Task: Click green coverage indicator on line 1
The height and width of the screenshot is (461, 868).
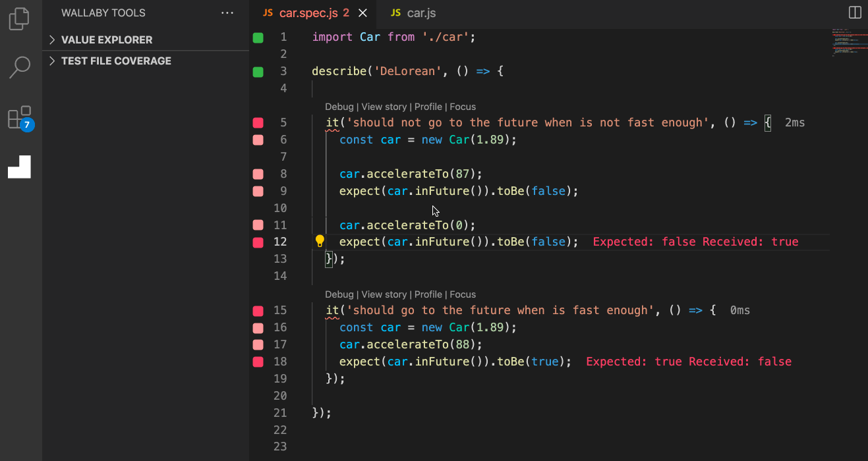Action: pos(258,38)
